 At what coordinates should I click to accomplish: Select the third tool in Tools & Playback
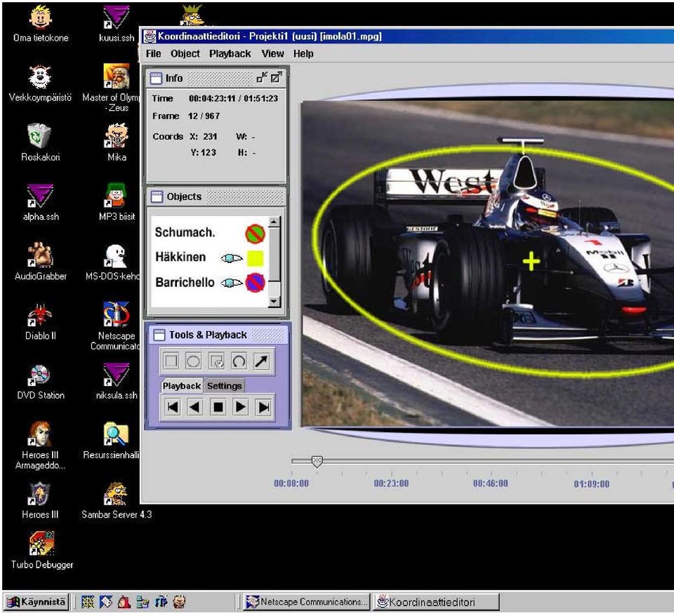pos(216,361)
